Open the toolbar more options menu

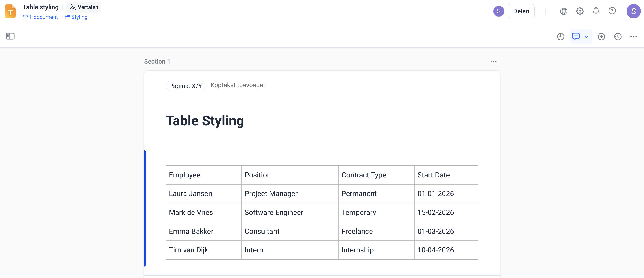click(633, 37)
